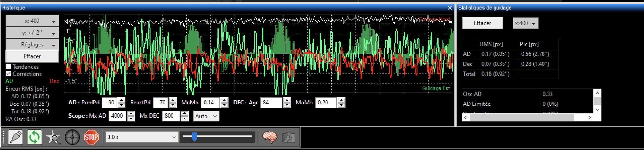Open the USB equipment connection dialog

point(15,137)
